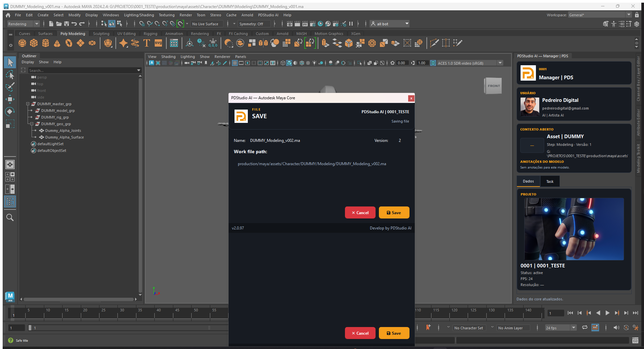644x349 pixels.
Task: Pick the Paint Selection tool
Action: coord(10,87)
